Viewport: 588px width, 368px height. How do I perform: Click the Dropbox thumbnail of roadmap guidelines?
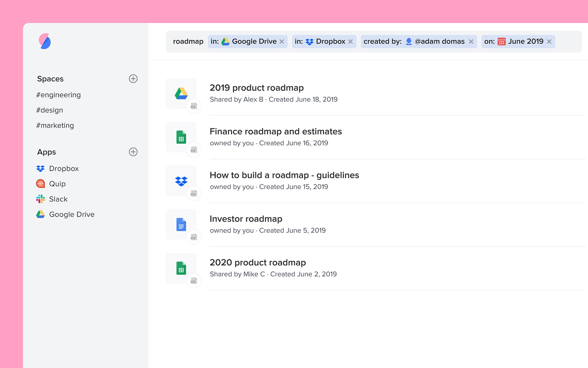point(181,181)
